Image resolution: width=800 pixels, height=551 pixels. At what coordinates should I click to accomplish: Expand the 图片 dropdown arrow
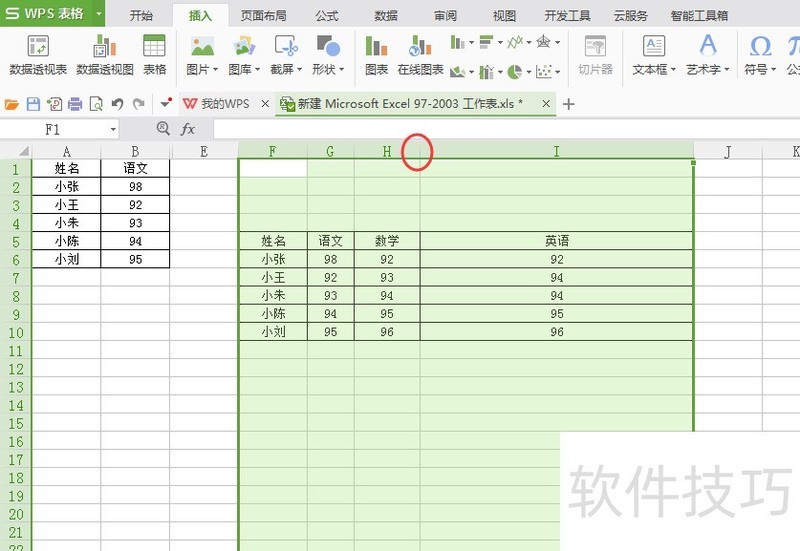[216, 69]
